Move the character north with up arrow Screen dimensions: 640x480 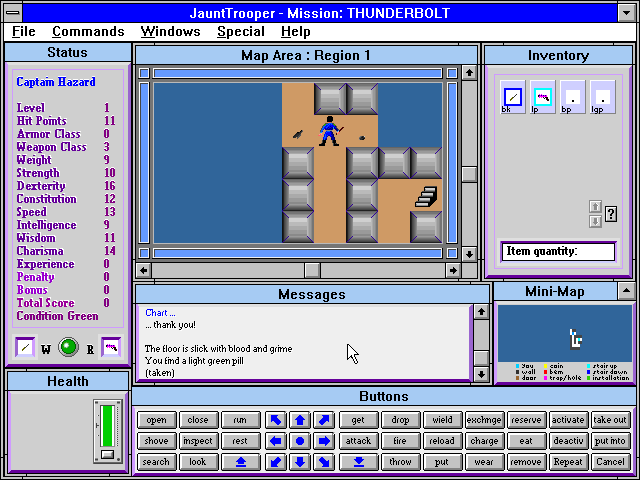pos(300,420)
